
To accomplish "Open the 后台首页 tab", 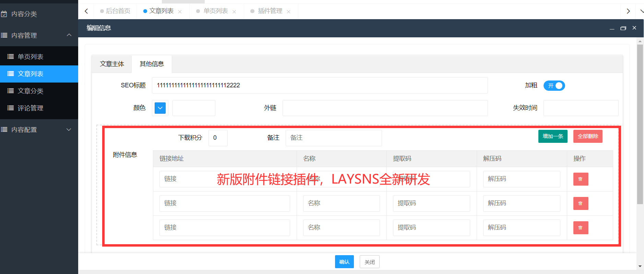I will (x=115, y=11).
